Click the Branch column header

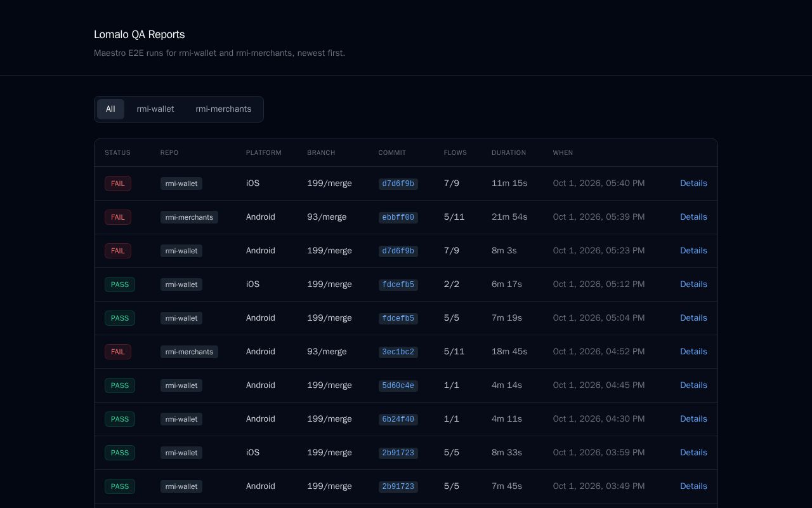point(321,152)
